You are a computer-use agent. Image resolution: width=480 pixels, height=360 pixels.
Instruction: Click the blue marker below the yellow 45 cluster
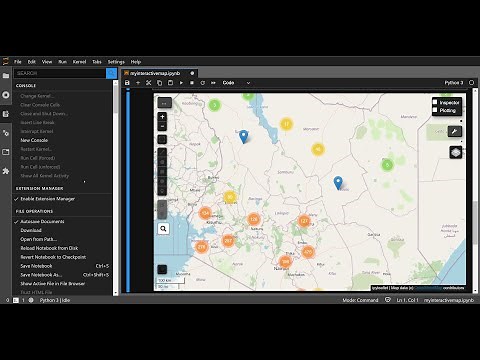coord(338,183)
